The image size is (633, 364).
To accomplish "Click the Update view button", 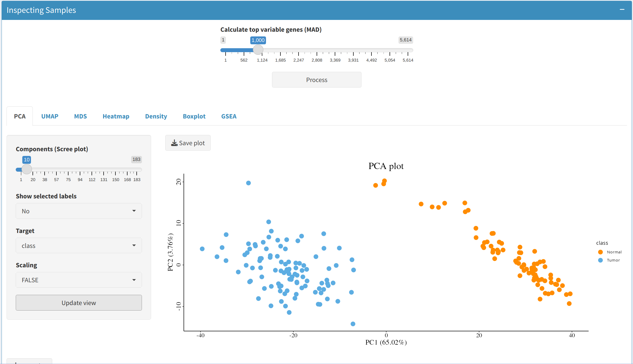I will 79,303.
